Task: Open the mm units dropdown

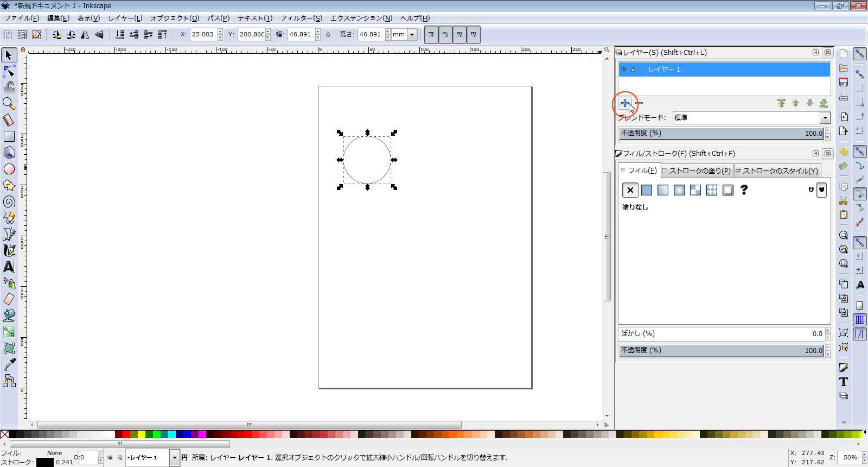Action: tap(412, 35)
